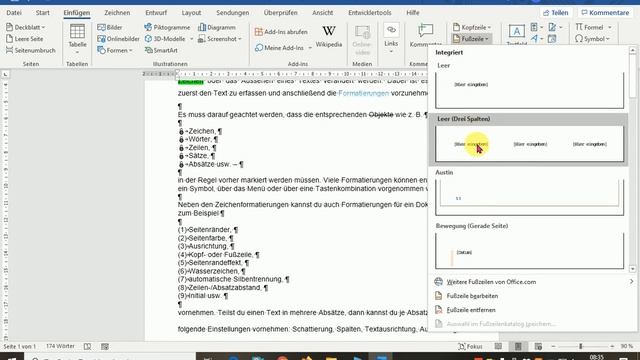640x360 pixels.
Task: Open the Wikipedia add-in
Action: tap(329, 36)
